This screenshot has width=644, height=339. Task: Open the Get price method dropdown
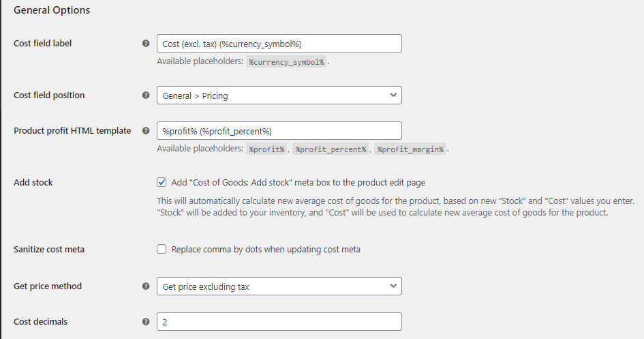279,286
